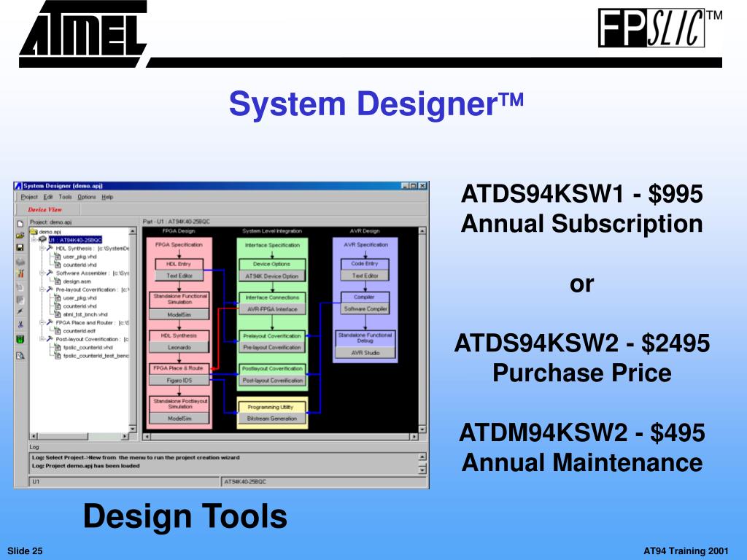
Task: Click the AVR-FPGA Interface button
Action: click(272, 309)
